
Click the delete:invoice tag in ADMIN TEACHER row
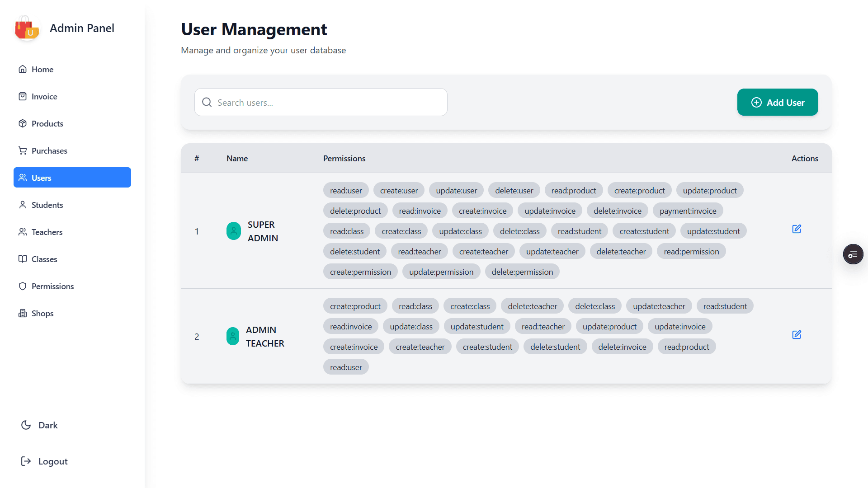click(x=622, y=347)
